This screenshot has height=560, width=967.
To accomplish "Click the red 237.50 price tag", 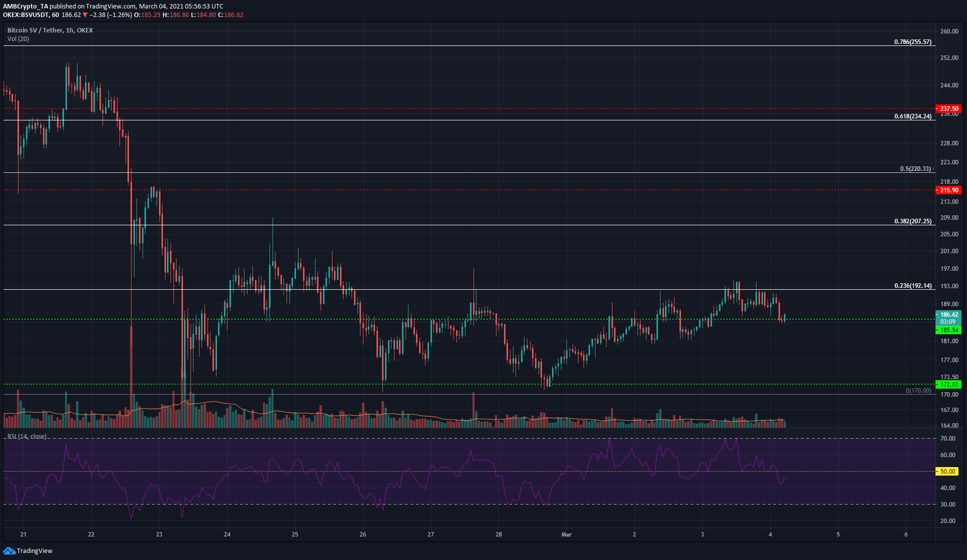I will point(948,109).
